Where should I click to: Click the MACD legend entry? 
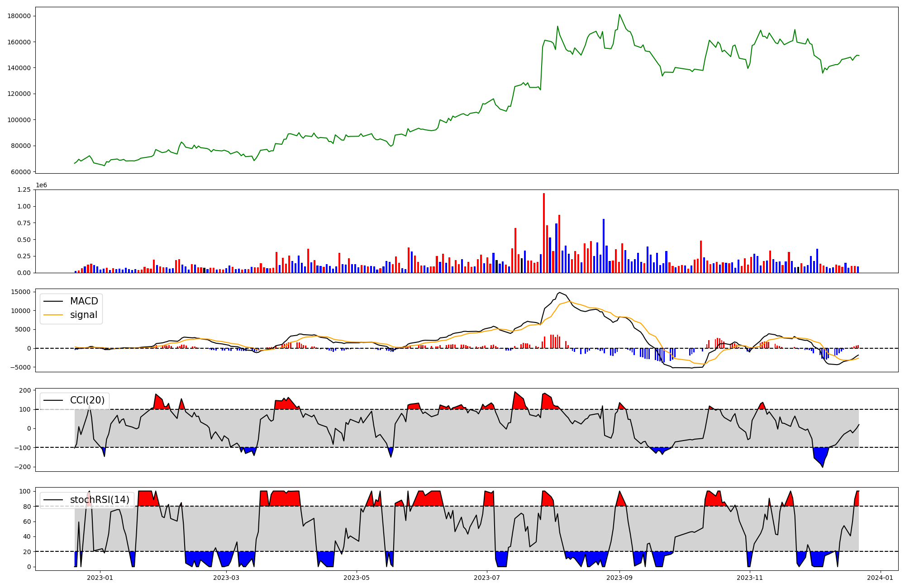point(84,301)
